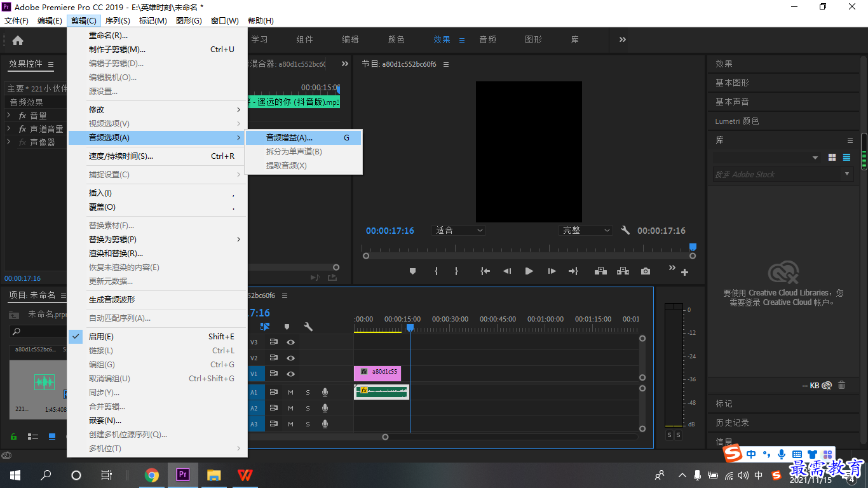Image resolution: width=868 pixels, height=488 pixels.
Task: Open timeline display settings wrench
Action: click(308, 327)
